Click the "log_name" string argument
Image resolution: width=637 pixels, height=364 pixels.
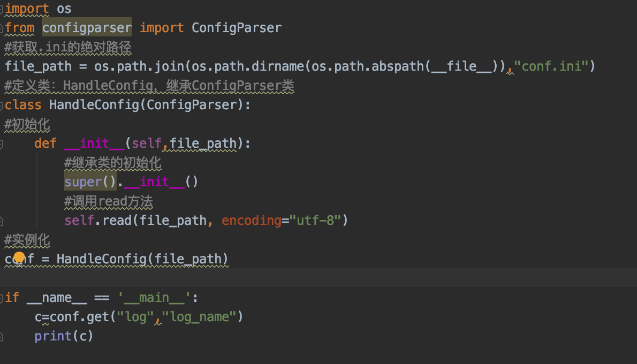point(199,317)
